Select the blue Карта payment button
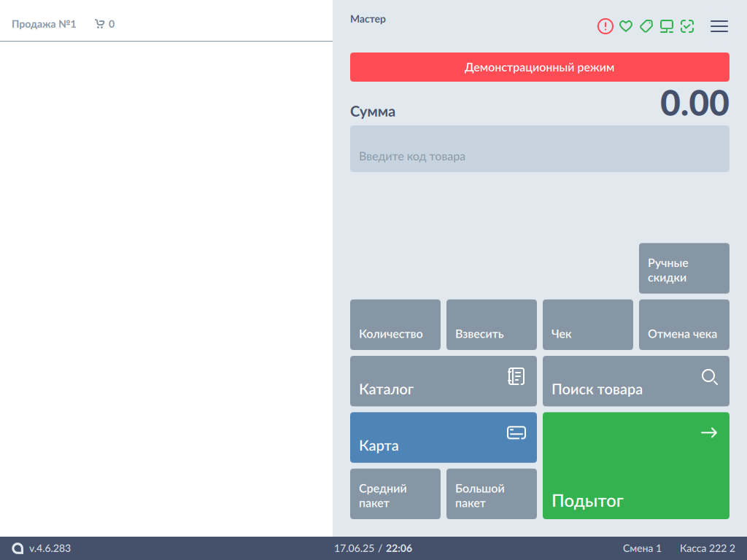 coord(443,437)
